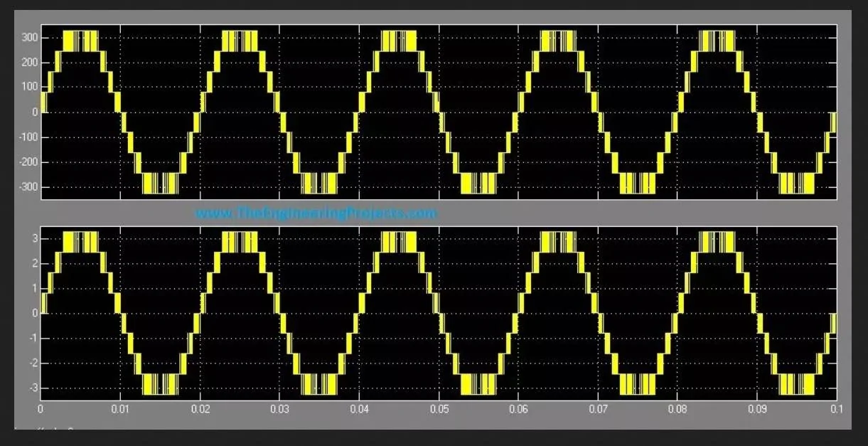The height and width of the screenshot is (446, 868).
Task: Click the 0.03 time axis label
Action: [279, 410]
